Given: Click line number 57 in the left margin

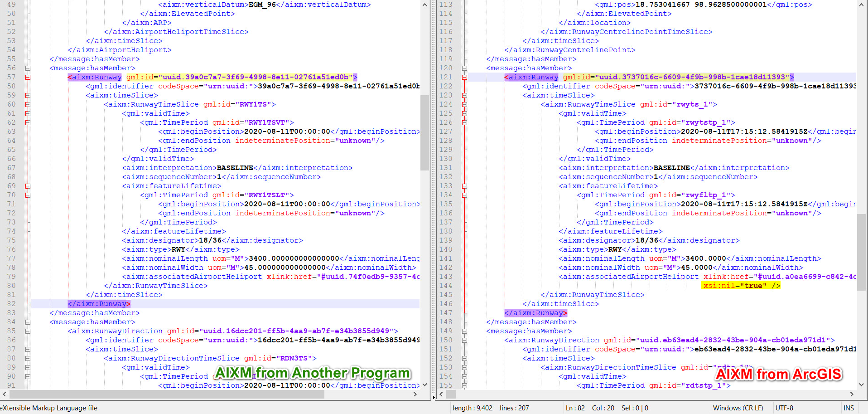Looking at the screenshot, I should 11,77.
